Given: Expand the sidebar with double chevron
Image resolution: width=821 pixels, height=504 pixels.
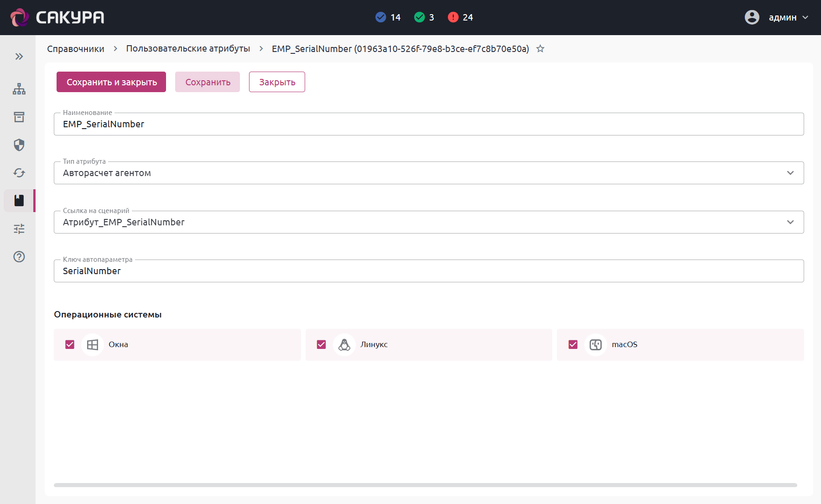Looking at the screenshot, I should 19,57.
